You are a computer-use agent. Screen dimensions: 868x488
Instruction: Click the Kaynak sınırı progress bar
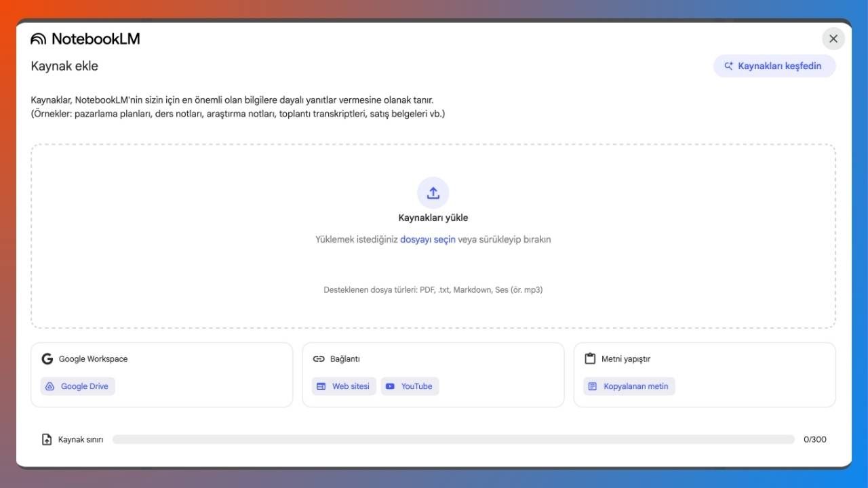(453, 439)
